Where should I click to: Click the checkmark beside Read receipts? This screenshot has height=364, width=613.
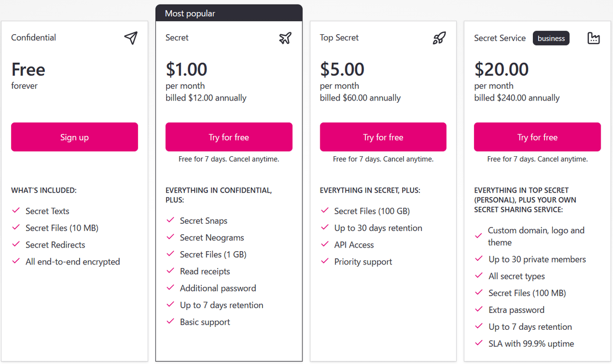click(x=170, y=271)
